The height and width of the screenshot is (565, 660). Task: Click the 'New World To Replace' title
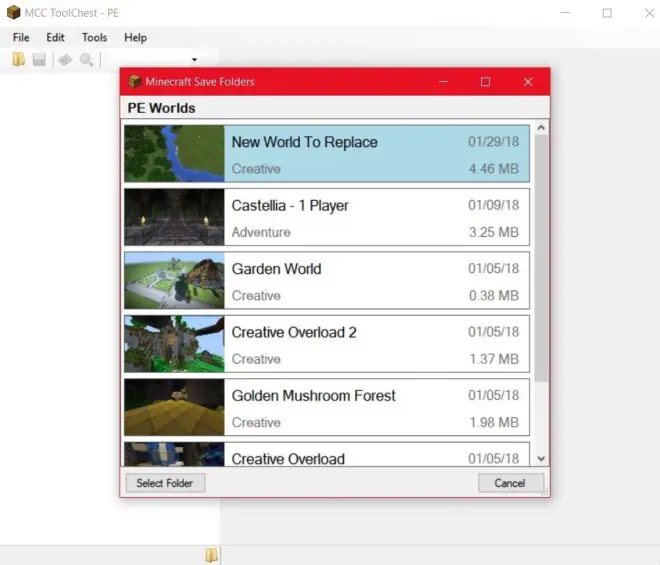[x=304, y=142]
